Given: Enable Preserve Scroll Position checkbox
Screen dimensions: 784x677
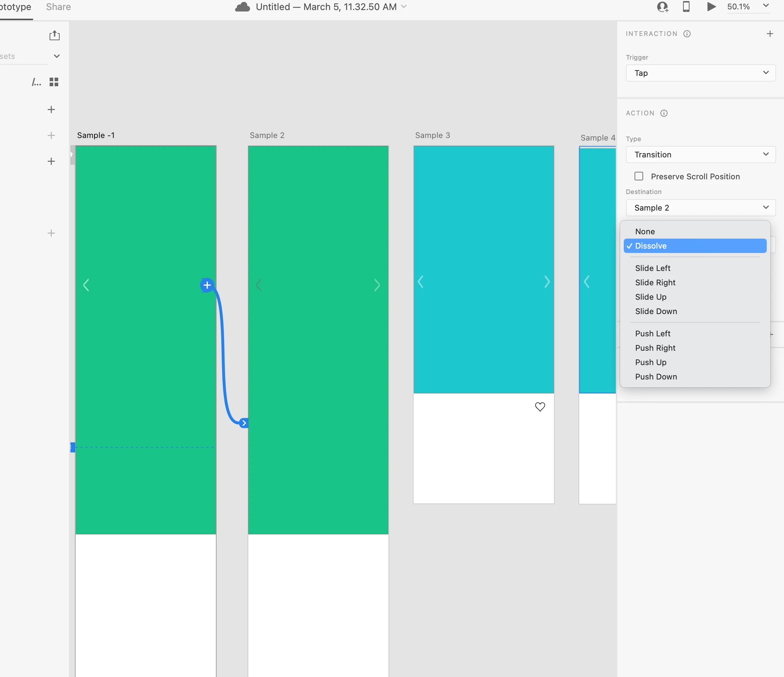Looking at the screenshot, I should 639,176.
